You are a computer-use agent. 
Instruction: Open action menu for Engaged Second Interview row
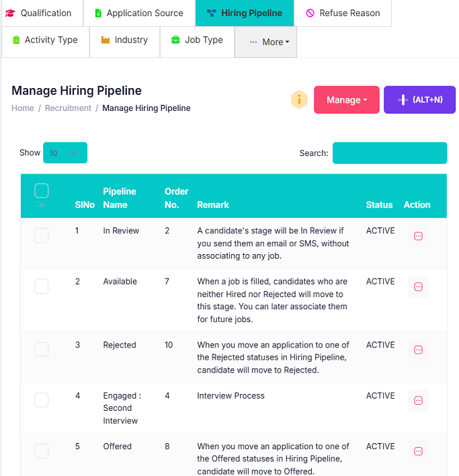click(x=418, y=401)
